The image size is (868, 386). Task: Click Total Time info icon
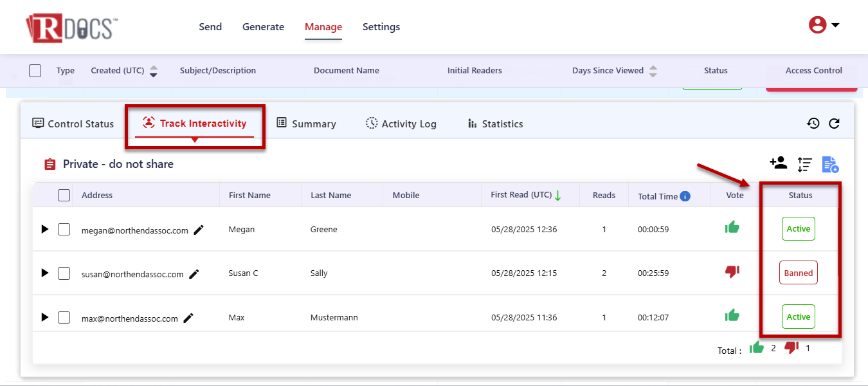pos(685,196)
